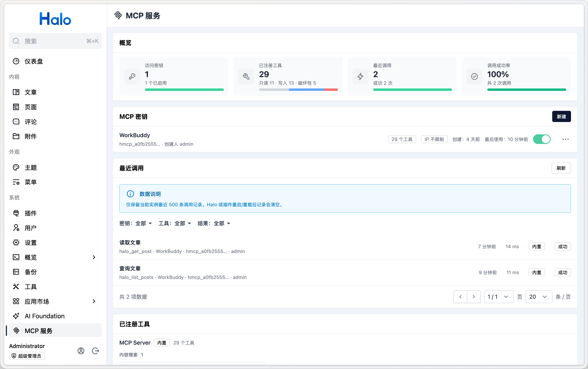Click the 附件 attachments folder icon
The image size is (588, 369).
[x=16, y=136]
